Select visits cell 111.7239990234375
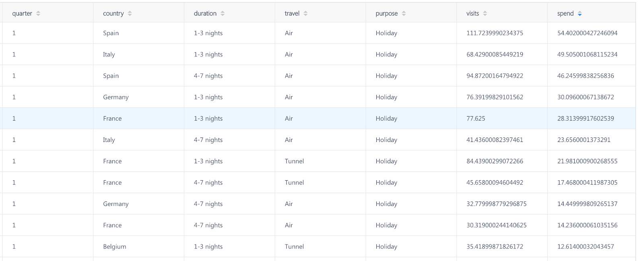Screen dimensions: 644x261 point(494,33)
